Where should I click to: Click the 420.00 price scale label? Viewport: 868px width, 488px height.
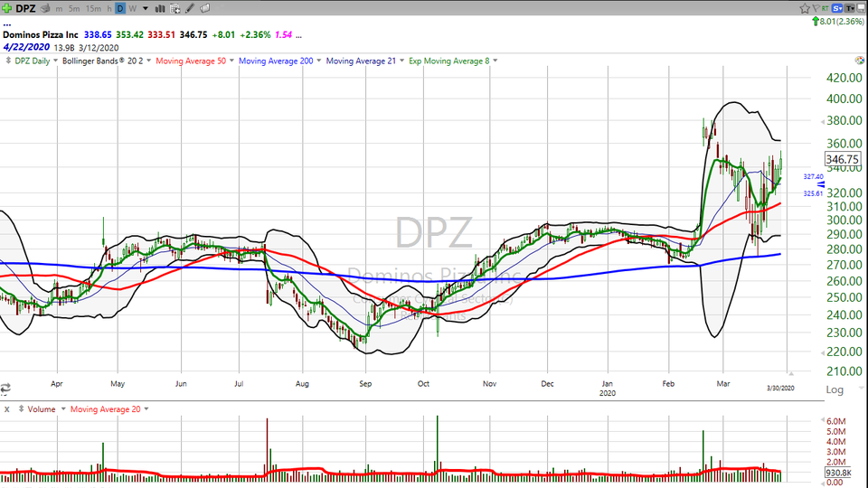[844, 78]
